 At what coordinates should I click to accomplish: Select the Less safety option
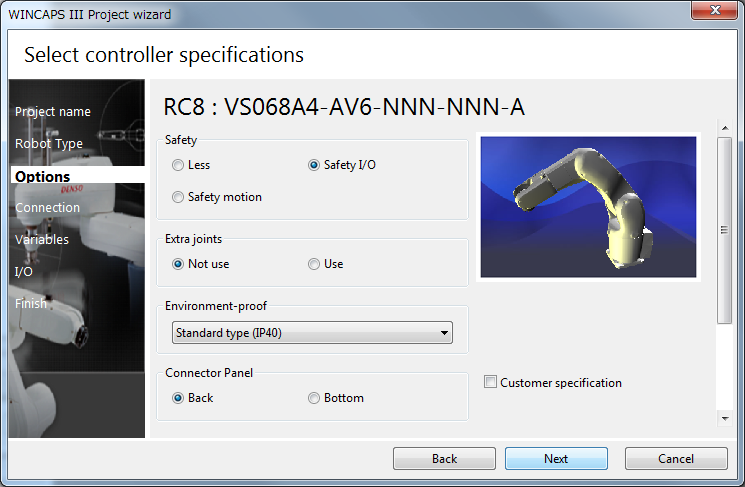[x=178, y=165]
